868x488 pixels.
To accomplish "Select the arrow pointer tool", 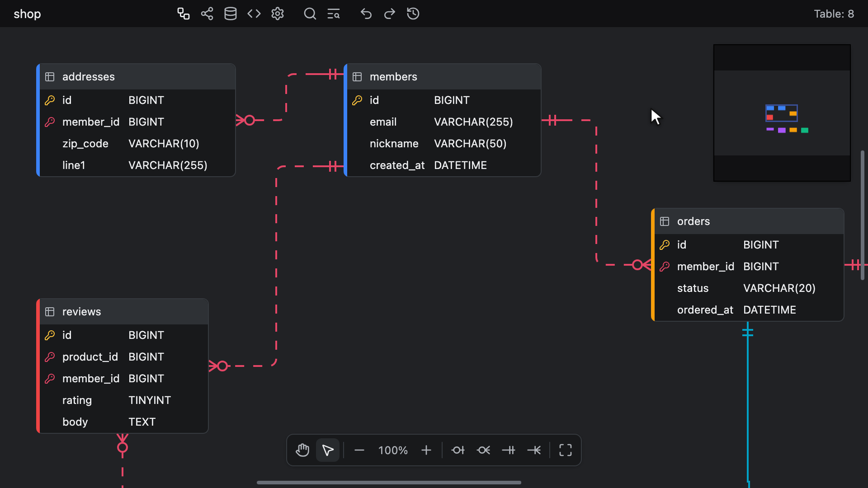I will [328, 450].
